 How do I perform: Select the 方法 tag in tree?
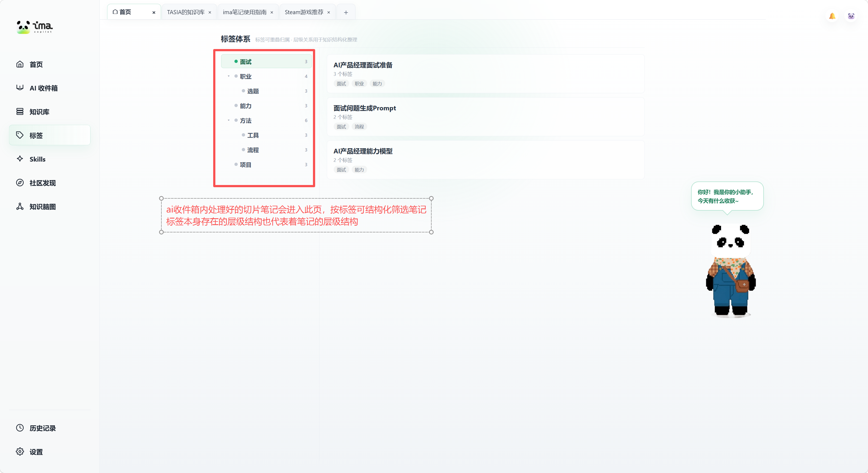pos(266,120)
